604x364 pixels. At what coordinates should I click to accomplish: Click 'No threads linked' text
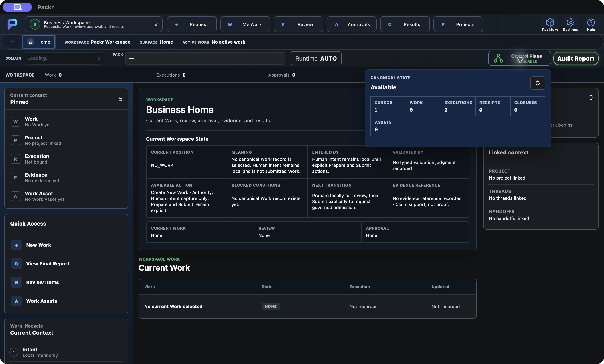[507, 198]
